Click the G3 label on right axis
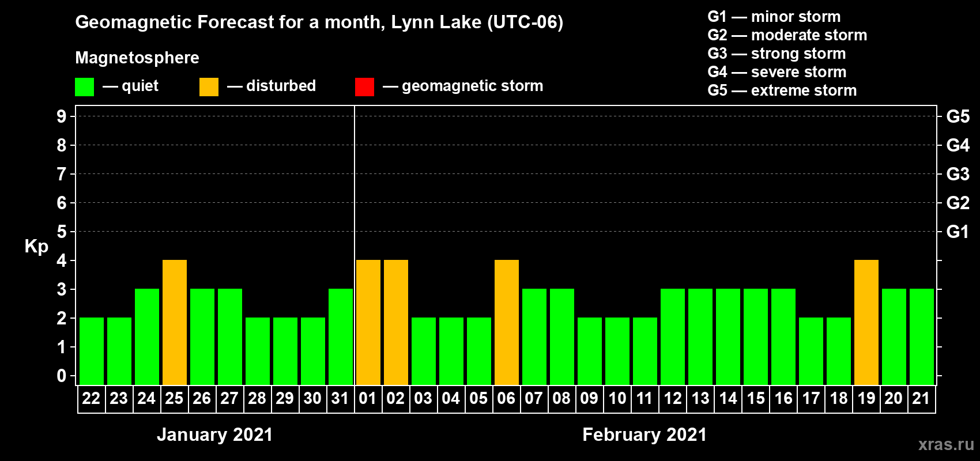The image size is (980, 461). click(958, 174)
